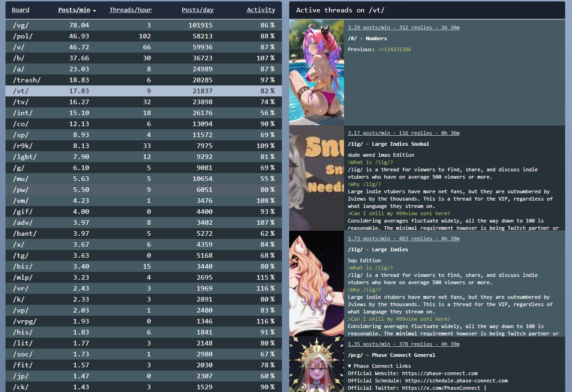Select the /v/ board row

143,47
